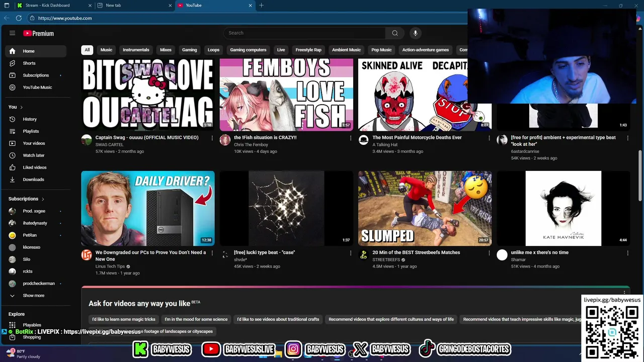Select the Gaming filter chip

tap(189, 50)
